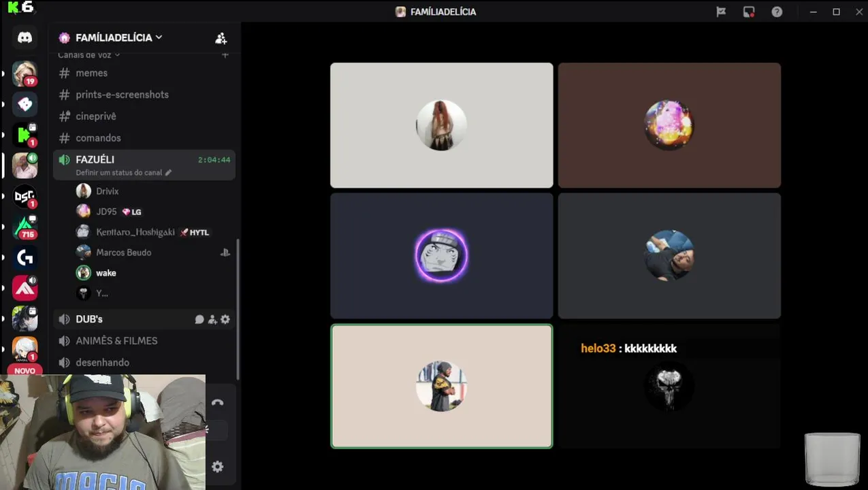The width and height of the screenshot is (868, 490).
Task: Open the green K server icon
Action: pos(25,135)
